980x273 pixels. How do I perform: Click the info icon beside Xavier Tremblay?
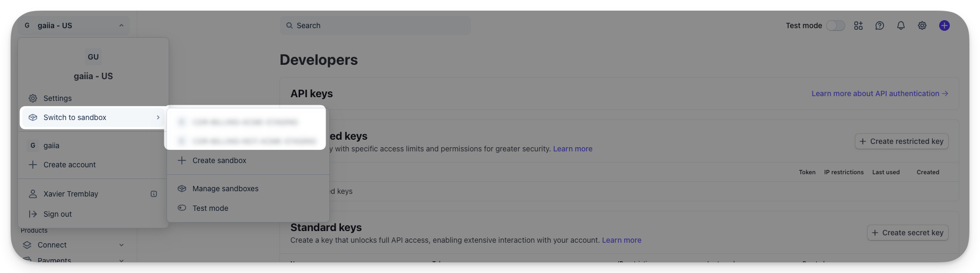[x=154, y=194]
